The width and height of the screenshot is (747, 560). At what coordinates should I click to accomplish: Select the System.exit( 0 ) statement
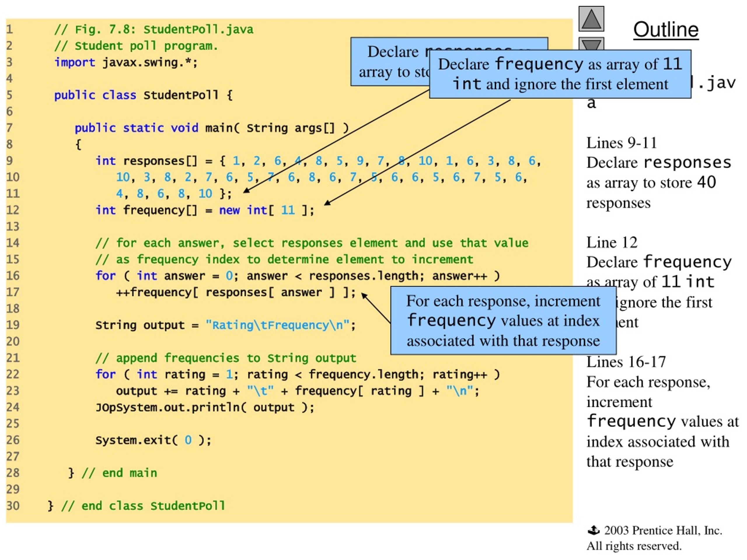pyautogui.click(x=153, y=440)
